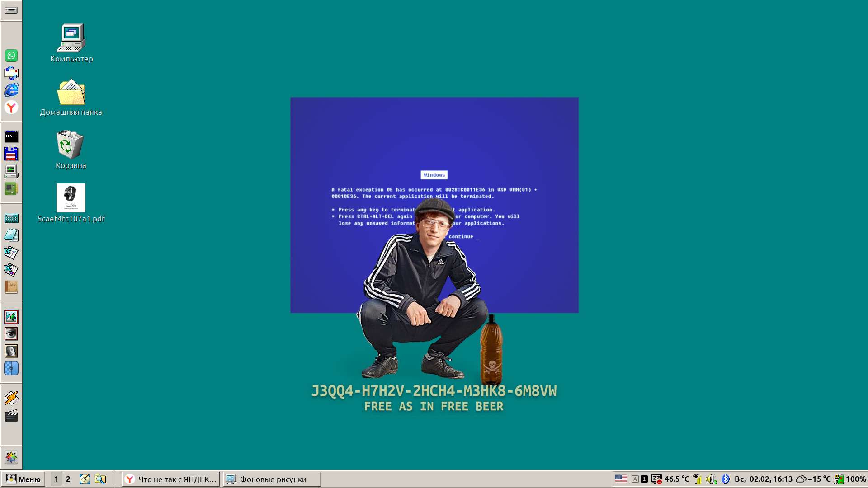Open the WhatsApp launcher in the side panel
This screenshot has height=488, width=868.
(x=11, y=56)
